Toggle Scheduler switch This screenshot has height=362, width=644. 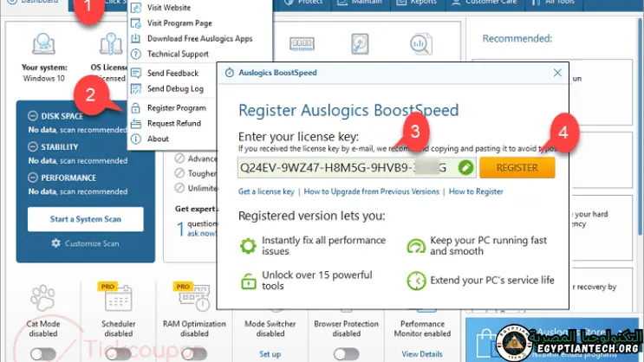[119, 354]
